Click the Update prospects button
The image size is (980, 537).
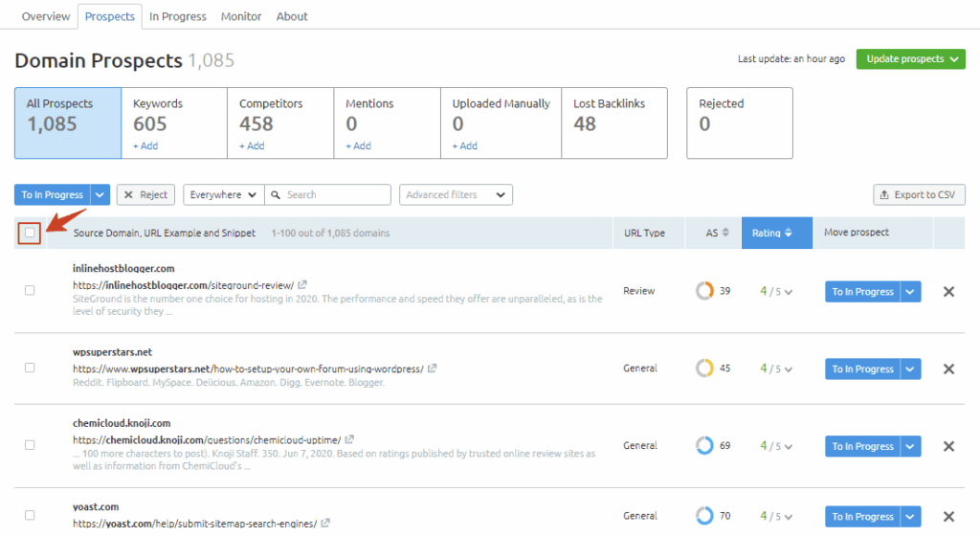coord(910,59)
